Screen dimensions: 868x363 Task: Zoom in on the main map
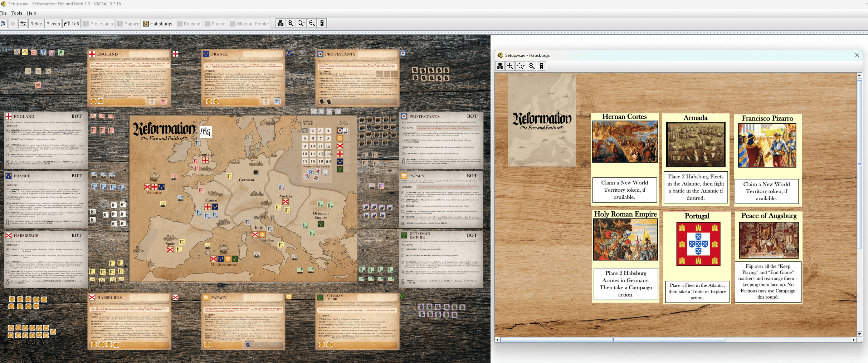pyautogui.click(x=291, y=23)
